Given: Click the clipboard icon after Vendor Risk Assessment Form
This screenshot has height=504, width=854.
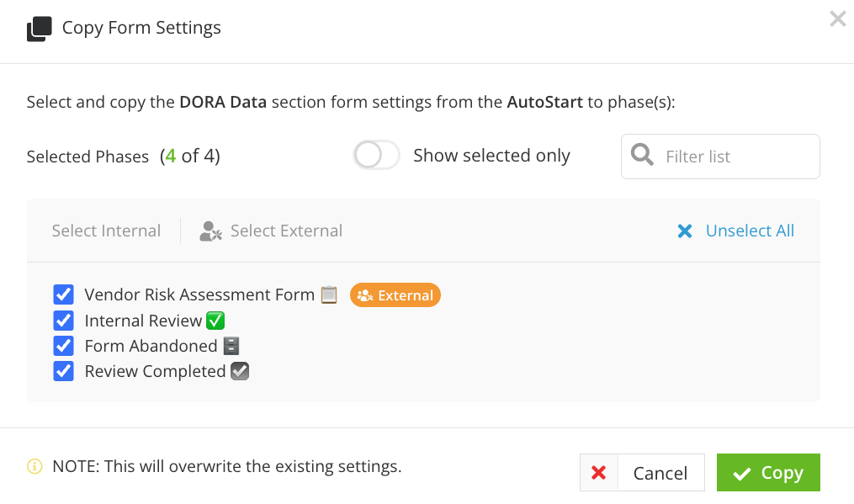Looking at the screenshot, I should (329, 294).
